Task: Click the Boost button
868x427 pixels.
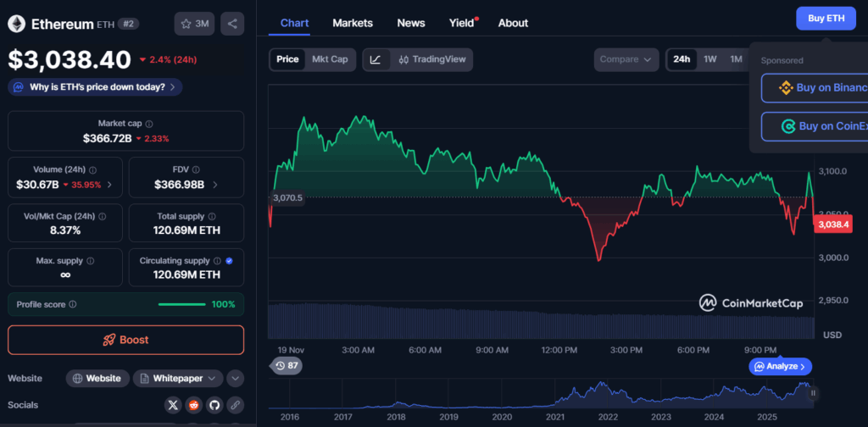Action: [x=125, y=340]
